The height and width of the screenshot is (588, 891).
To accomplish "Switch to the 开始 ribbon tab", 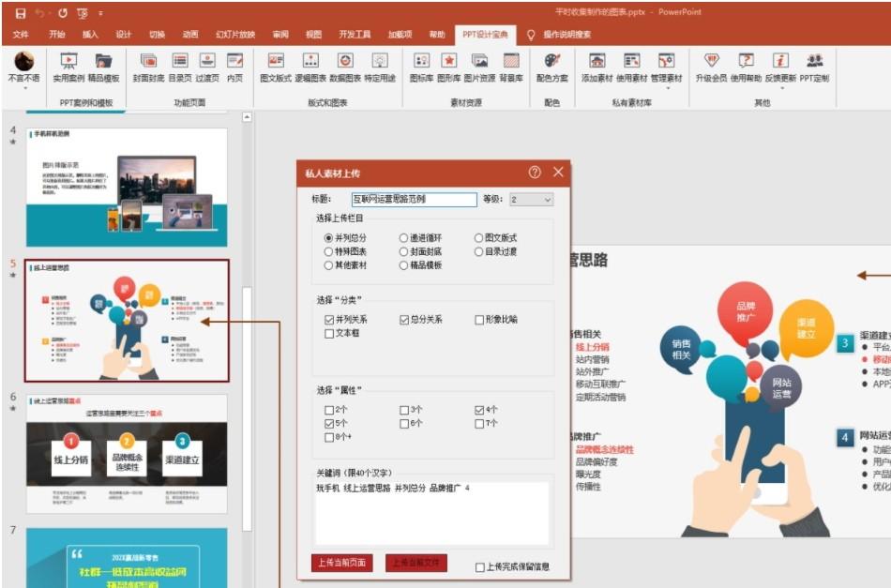I will [57, 35].
